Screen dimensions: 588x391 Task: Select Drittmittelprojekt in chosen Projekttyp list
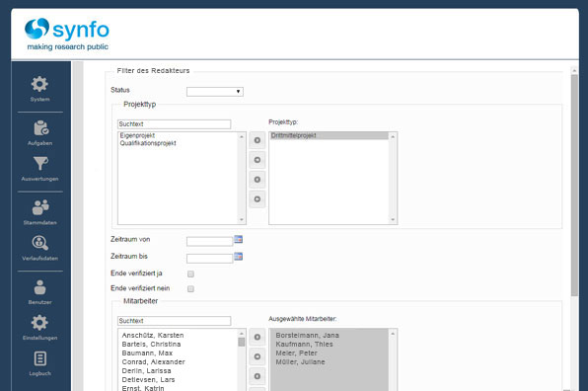click(x=329, y=135)
